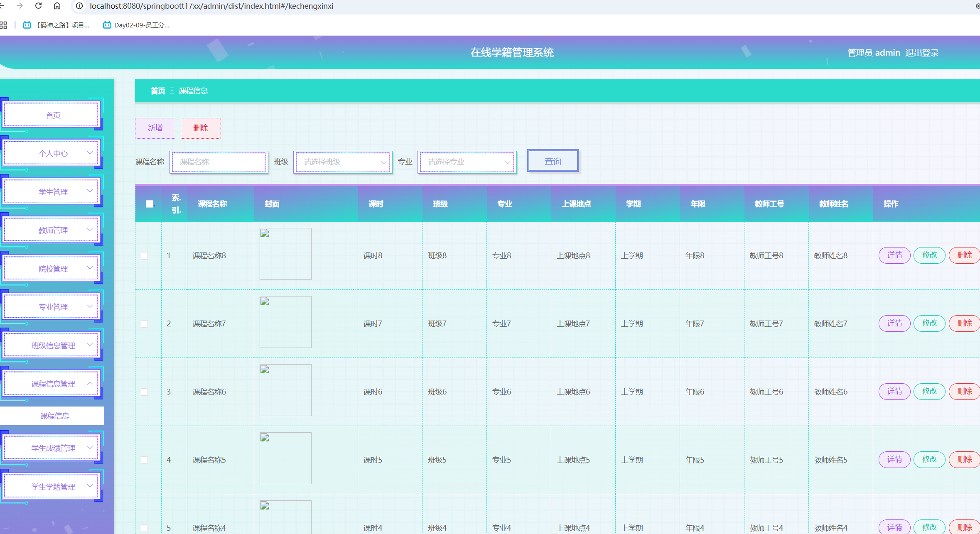Select 课程信息 submenu item
Viewport: 980px width, 534px height.
tap(52, 416)
